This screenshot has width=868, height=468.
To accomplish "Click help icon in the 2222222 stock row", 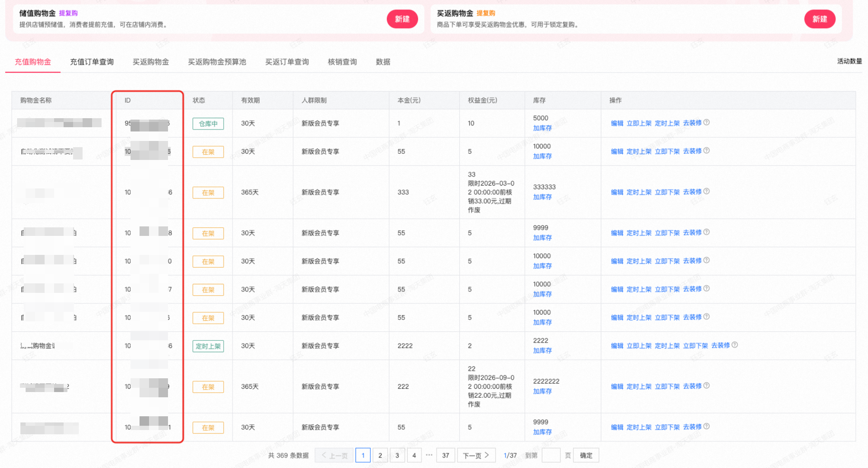I will click(706, 386).
